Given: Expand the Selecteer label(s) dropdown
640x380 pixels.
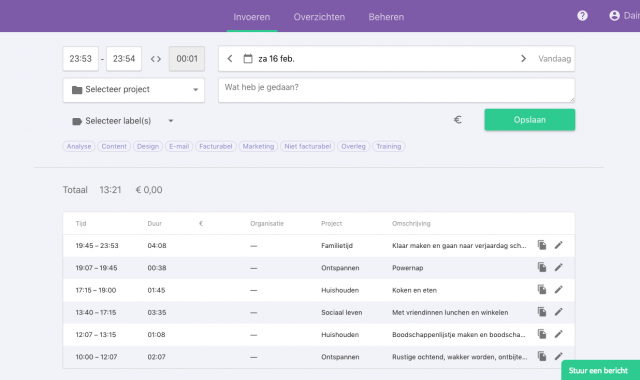Looking at the screenshot, I should click(123, 121).
